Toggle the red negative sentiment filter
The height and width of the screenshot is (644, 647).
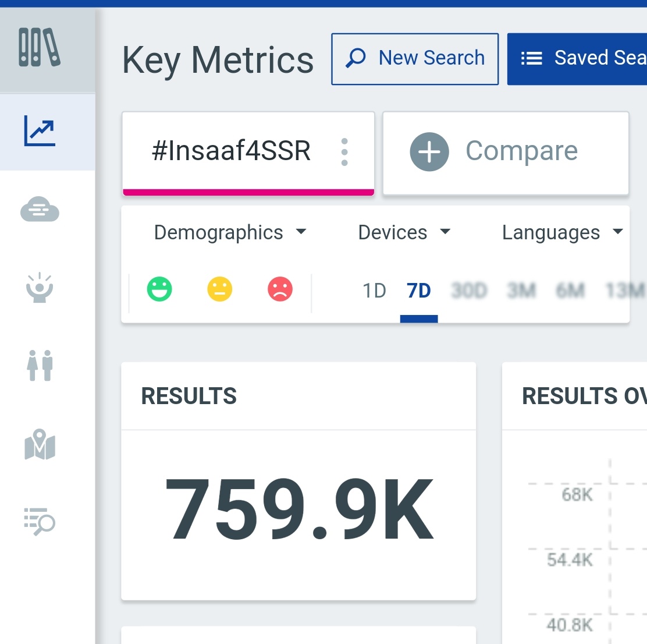280,289
